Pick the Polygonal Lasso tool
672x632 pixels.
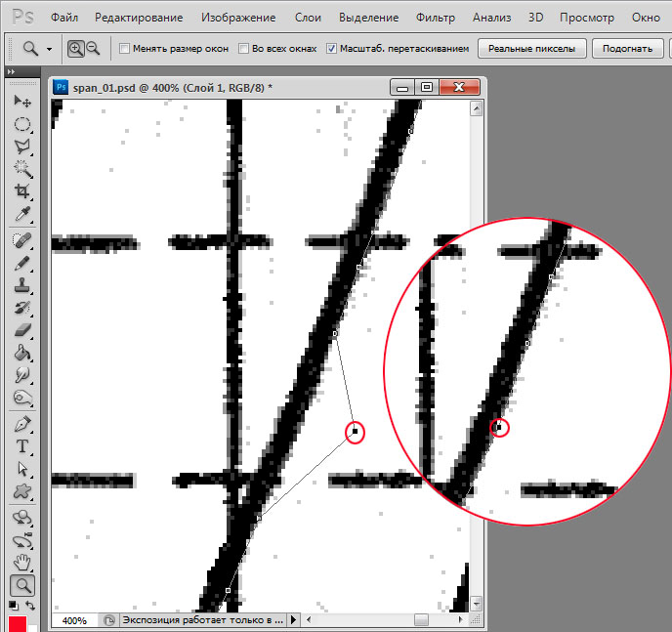pyautogui.click(x=21, y=147)
